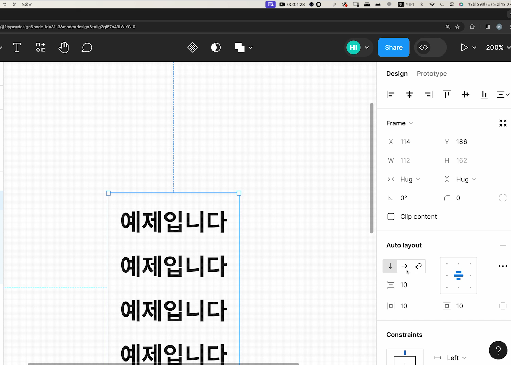This screenshot has height=365, width=511.
Task: Enable the Clip content checkbox
Action: click(391, 217)
